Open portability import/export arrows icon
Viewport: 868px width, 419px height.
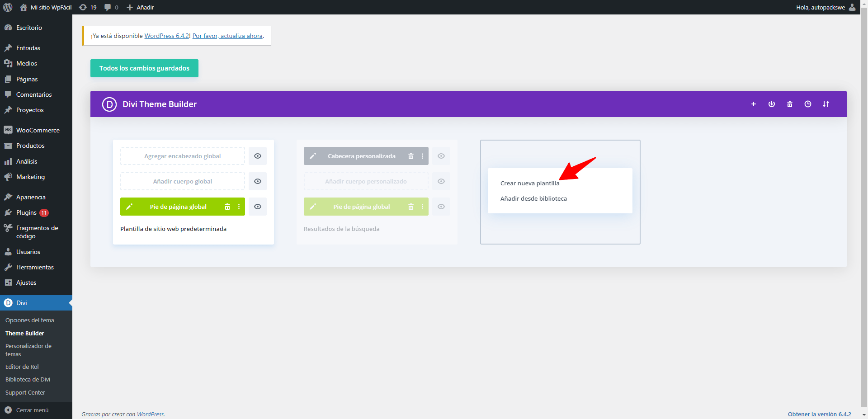click(826, 104)
